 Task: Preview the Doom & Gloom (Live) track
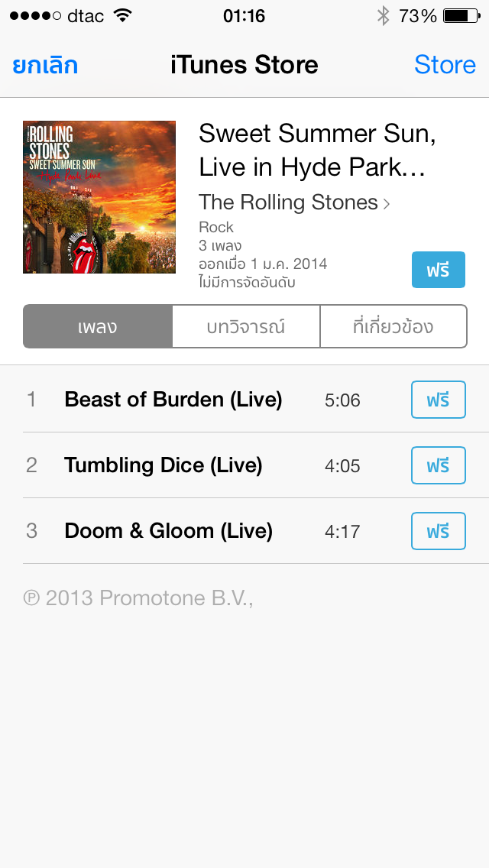point(168,531)
